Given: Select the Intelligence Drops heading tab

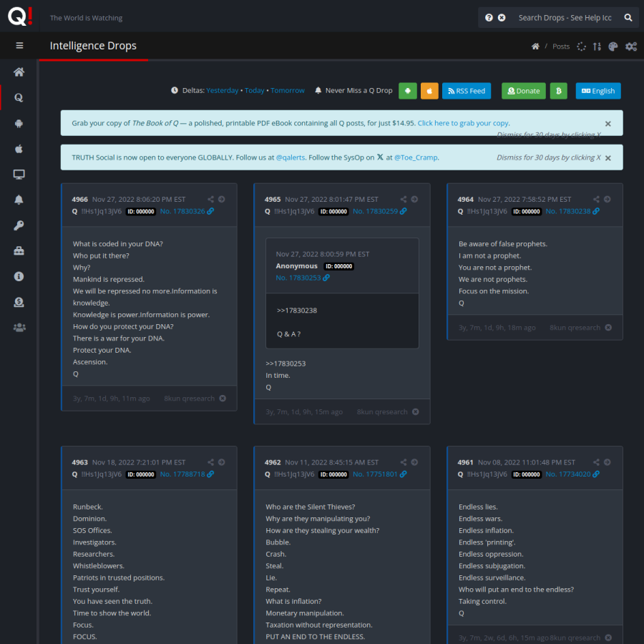Looking at the screenshot, I should tap(93, 46).
